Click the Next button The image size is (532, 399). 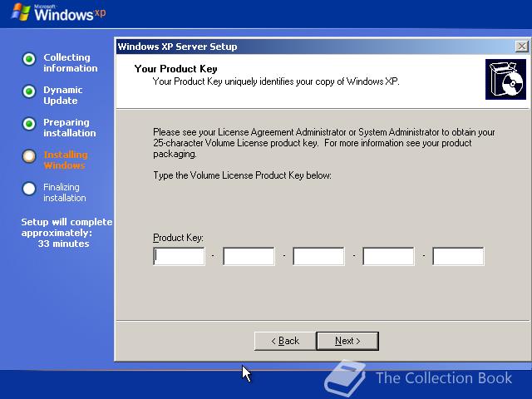347,341
